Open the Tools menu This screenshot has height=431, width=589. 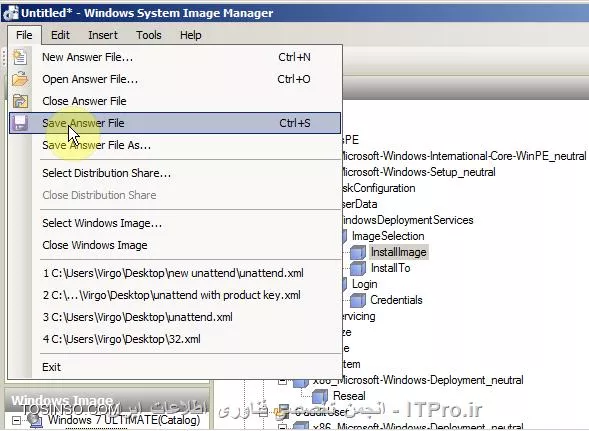click(x=149, y=35)
